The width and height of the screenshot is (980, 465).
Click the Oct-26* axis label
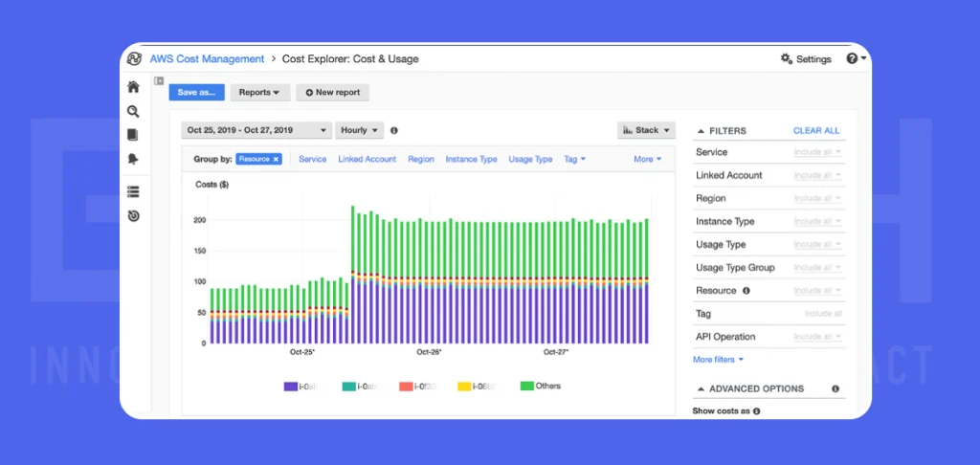point(429,352)
